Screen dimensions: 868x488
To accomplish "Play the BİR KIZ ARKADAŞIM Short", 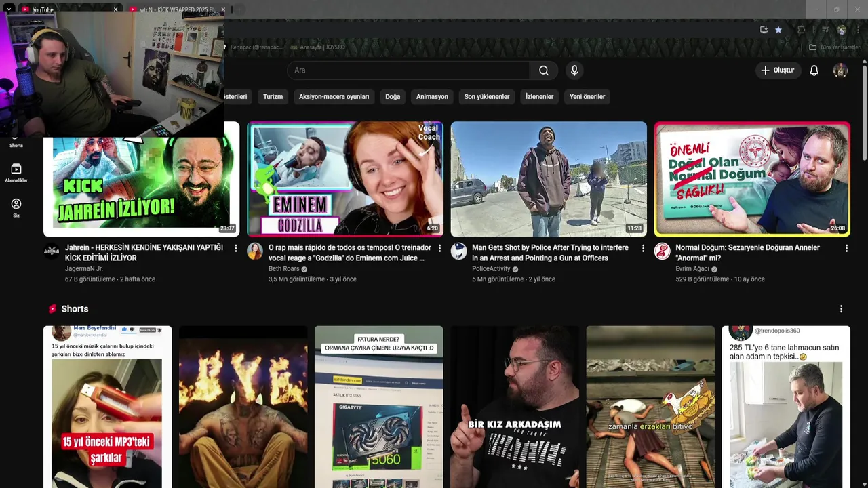I will pyautogui.click(x=515, y=407).
